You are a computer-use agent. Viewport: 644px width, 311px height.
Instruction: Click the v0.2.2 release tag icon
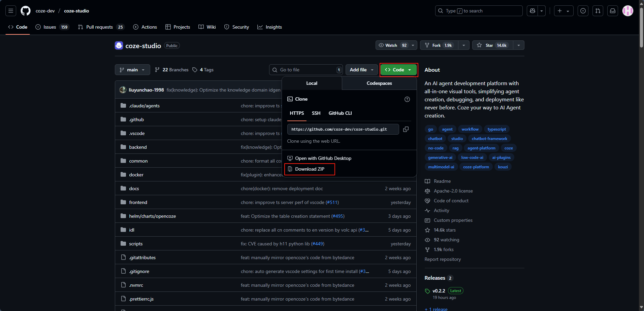click(427, 291)
